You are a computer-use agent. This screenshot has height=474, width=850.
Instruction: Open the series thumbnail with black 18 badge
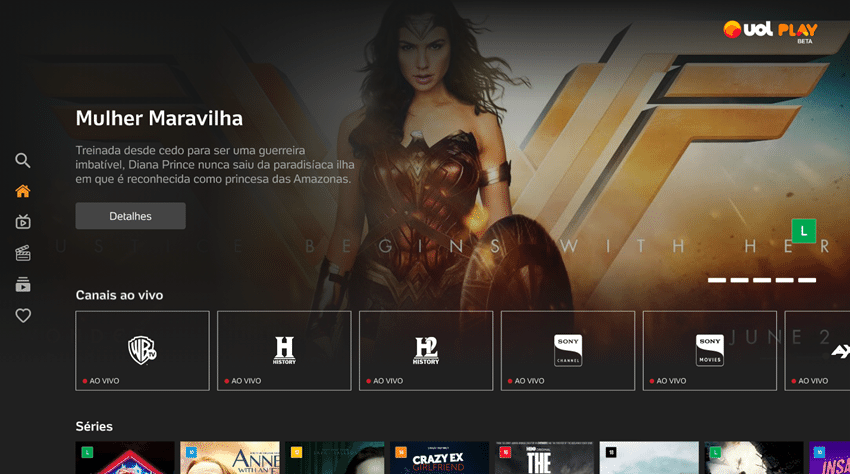click(x=649, y=458)
